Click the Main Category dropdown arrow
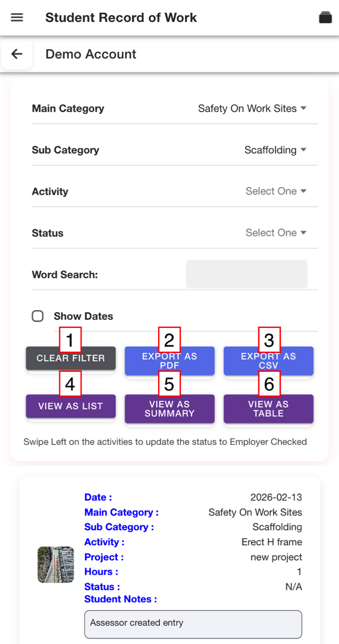339x644 pixels. [304, 108]
